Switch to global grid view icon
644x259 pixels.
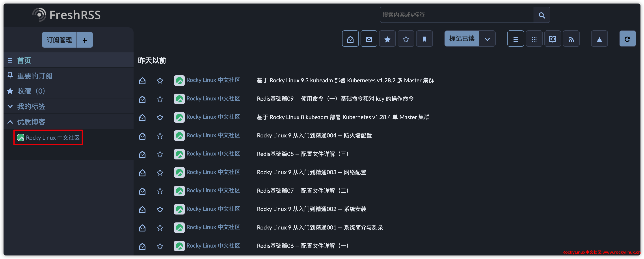point(534,39)
